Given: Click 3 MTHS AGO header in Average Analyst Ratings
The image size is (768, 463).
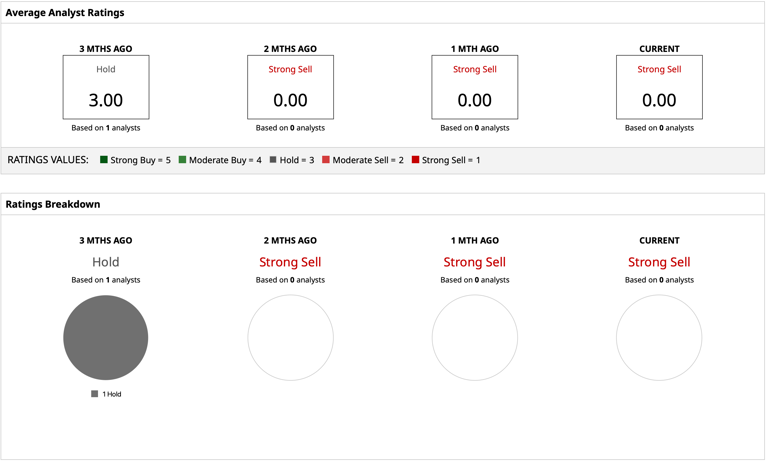Looking at the screenshot, I should point(106,49).
